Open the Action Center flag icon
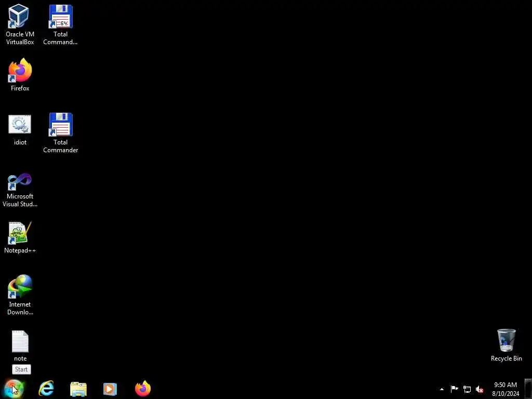This screenshot has width=532, height=399. click(454, 389)
